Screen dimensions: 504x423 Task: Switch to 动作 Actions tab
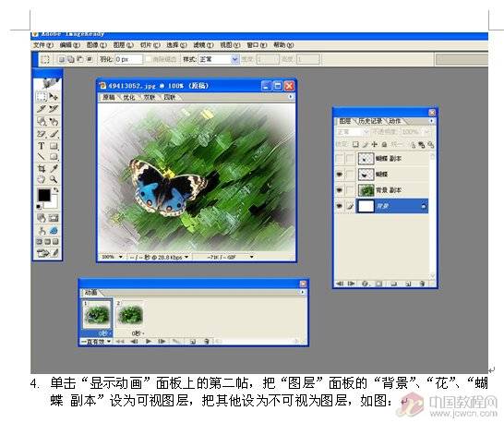(x=395, y=121)
